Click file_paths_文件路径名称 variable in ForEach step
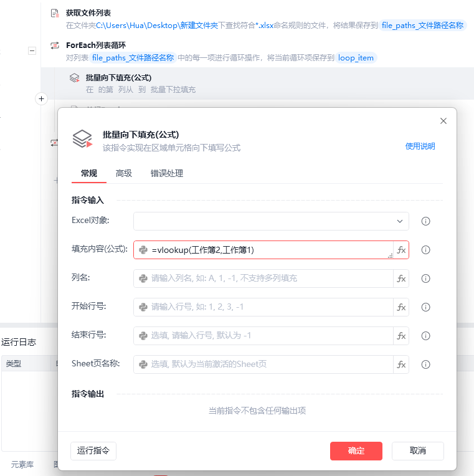 pyautogui.click(x=133, y=58)
